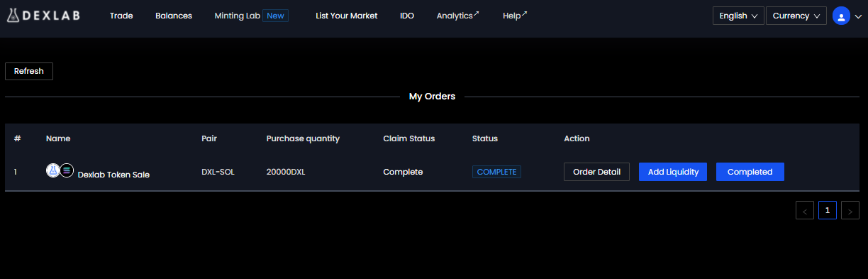The image size is (868, 279).
Task: Click the Completed button
Action: click(x=750, y=172)
